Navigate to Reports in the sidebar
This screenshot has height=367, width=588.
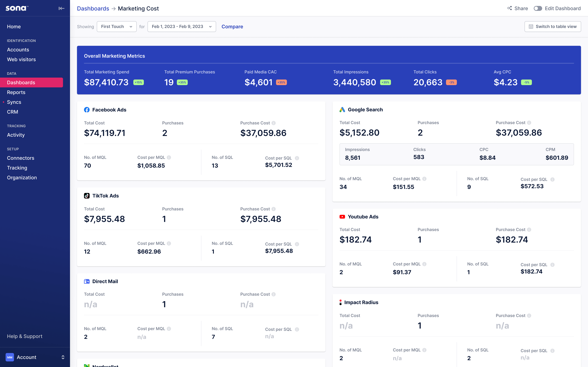(16, 92)
